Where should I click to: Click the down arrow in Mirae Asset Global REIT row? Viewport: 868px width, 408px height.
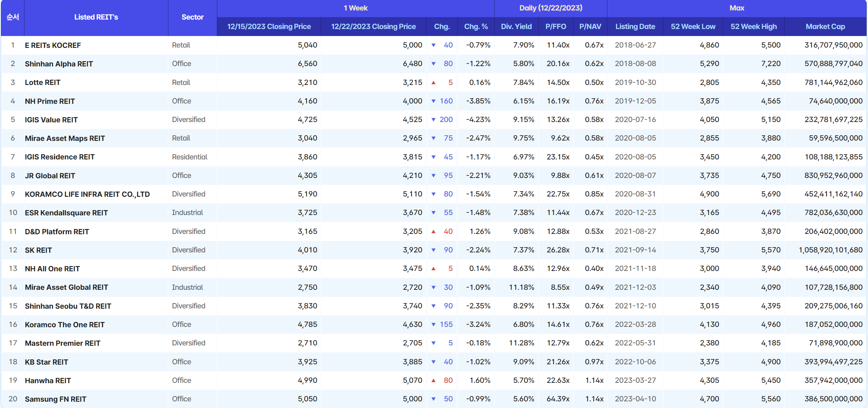(x=433, y=287)
